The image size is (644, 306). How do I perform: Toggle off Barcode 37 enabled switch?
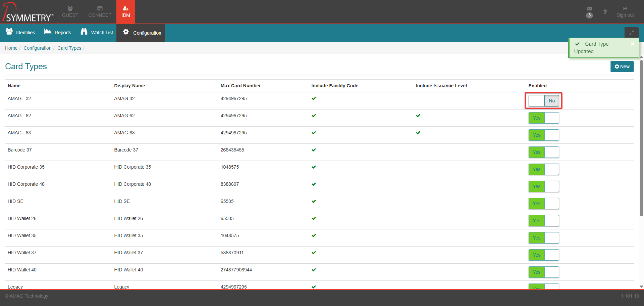544,152
